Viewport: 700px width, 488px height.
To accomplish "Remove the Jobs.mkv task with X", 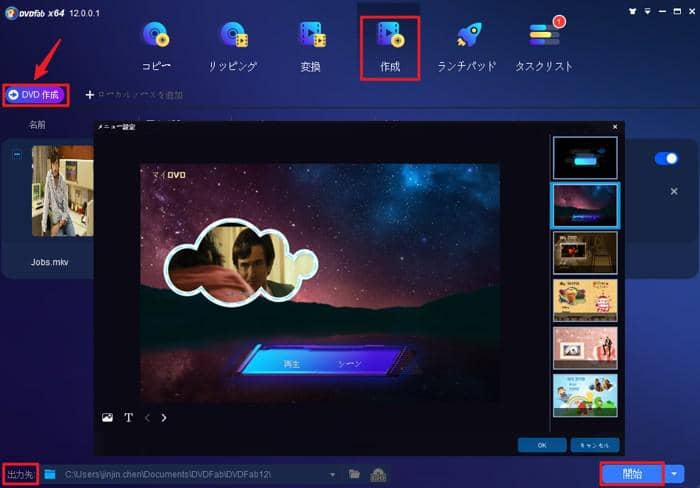I will point(674,191).
